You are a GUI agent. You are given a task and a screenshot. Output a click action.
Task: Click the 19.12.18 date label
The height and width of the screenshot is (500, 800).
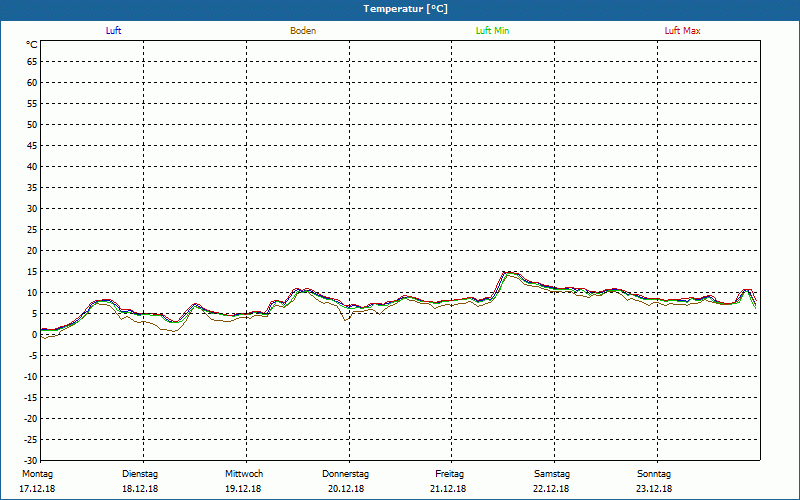(x=243, y=489)
